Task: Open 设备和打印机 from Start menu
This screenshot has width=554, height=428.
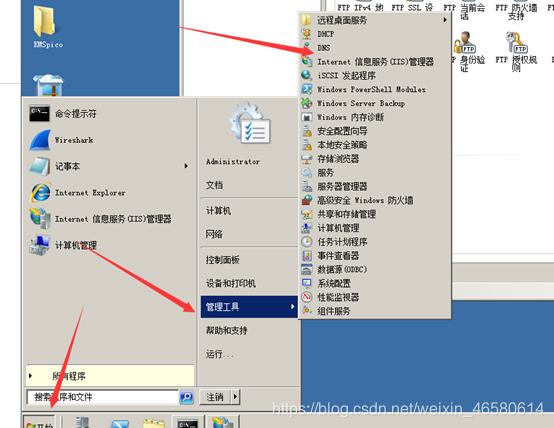Action: (231, 283)
